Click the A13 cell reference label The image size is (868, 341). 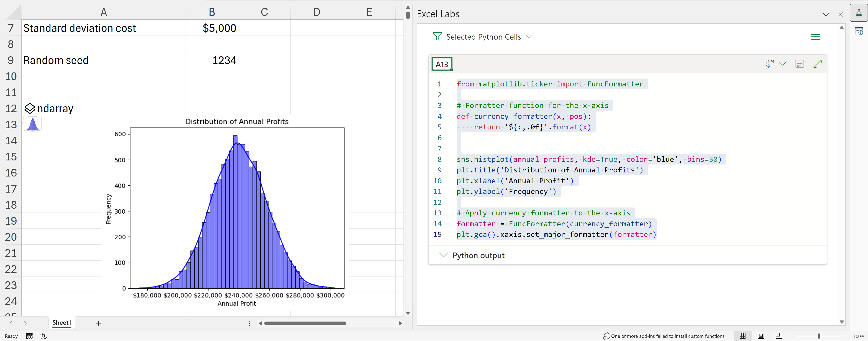pos(442,64)
